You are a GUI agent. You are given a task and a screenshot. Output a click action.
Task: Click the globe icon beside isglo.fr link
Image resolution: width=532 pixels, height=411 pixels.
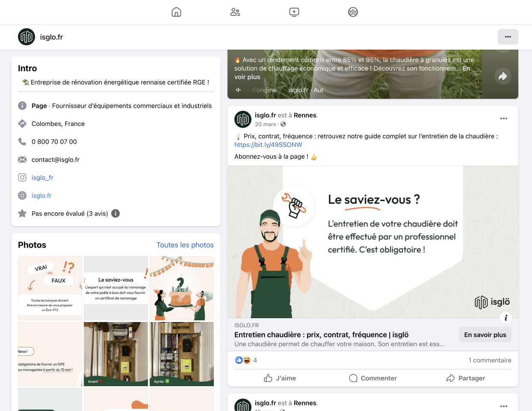(x=22, y=195)
